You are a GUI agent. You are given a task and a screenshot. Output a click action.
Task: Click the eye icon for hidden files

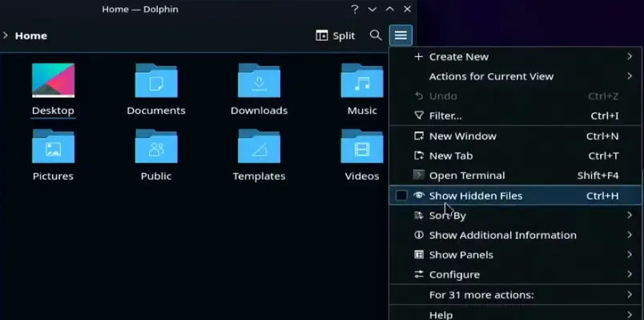[x=418, y=196]
